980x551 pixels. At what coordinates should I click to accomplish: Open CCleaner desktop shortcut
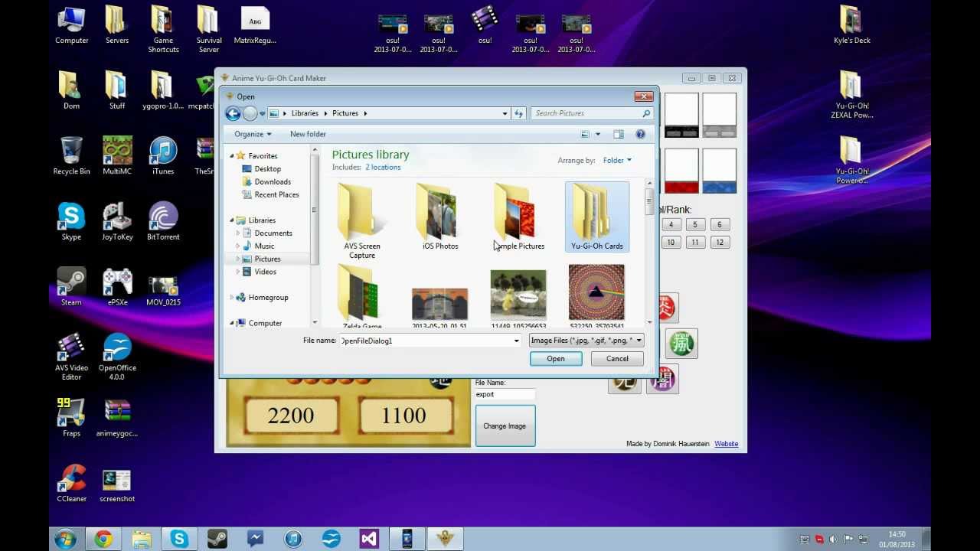click(71, 484)
